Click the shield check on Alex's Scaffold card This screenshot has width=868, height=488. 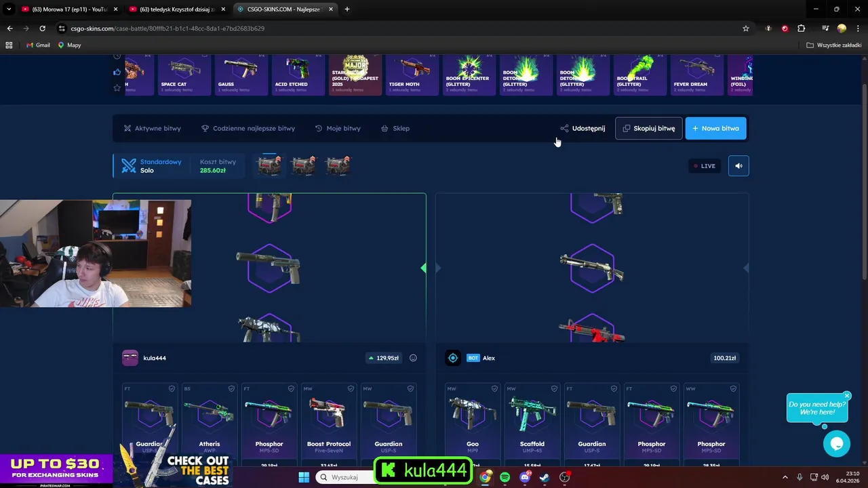click(554, 389)
